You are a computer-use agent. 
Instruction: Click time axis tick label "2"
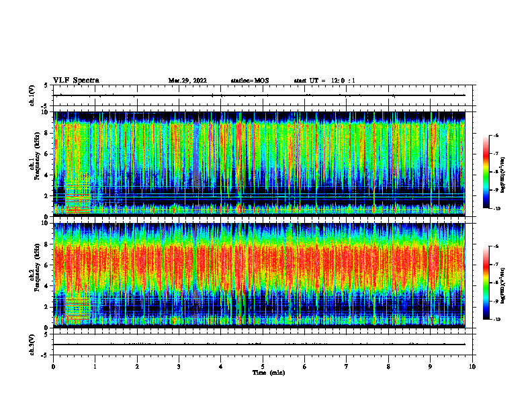137,367
